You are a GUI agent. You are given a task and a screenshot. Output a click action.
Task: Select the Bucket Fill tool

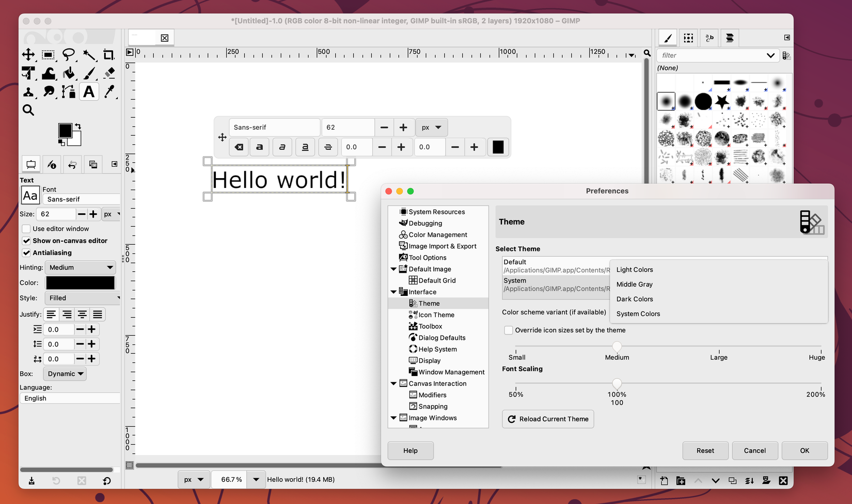[69, 73]
